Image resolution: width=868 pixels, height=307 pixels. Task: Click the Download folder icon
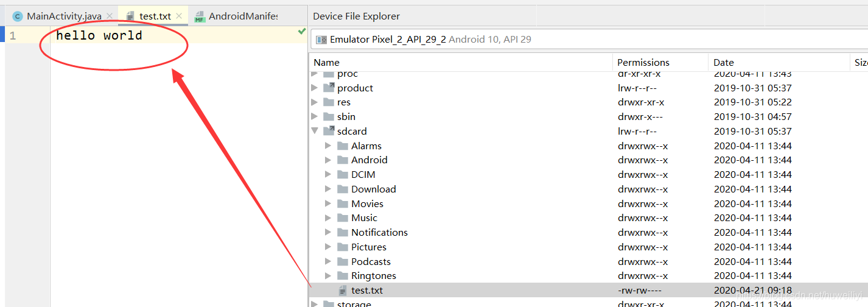pos(343,189)
